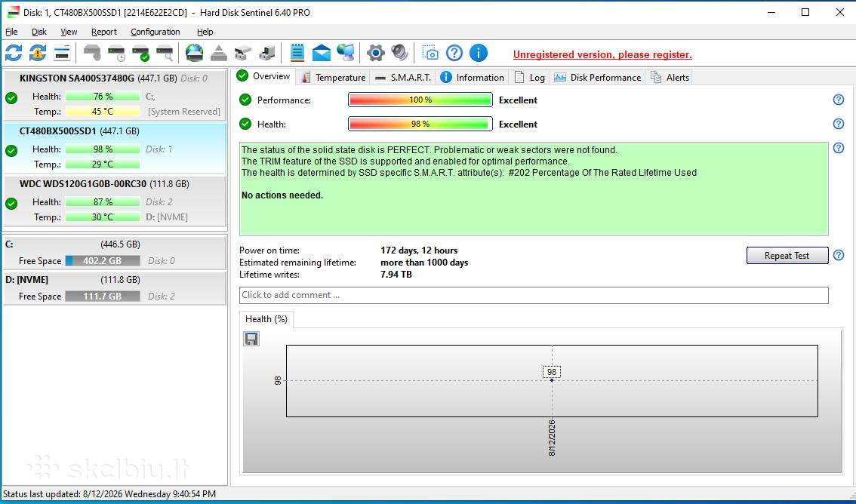Switch to the Temperature tab
856x504 pixels.
pos(333,78)
